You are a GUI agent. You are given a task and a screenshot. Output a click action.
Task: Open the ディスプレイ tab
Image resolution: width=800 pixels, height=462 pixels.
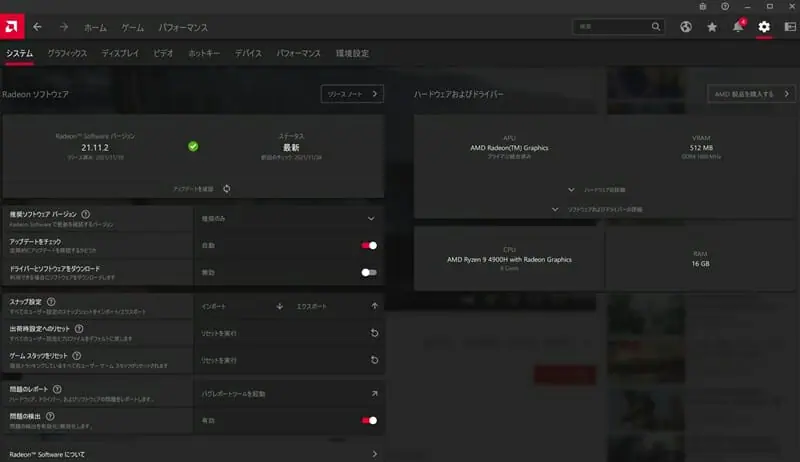point(120,53)
